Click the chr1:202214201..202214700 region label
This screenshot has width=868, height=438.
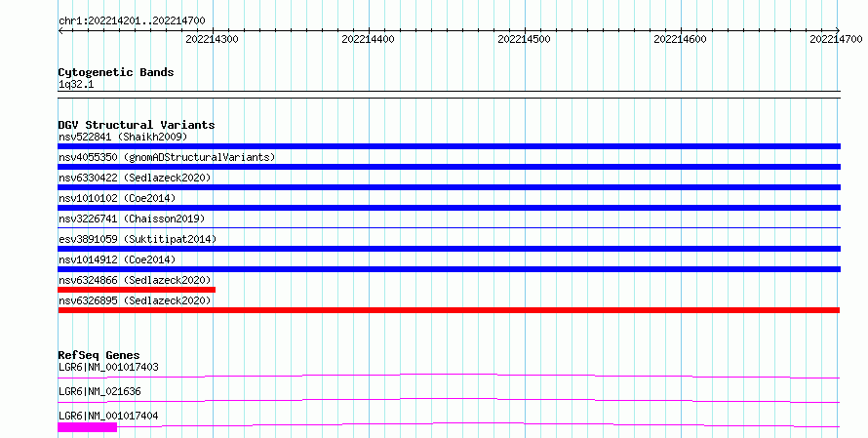(x=132, y=21)
